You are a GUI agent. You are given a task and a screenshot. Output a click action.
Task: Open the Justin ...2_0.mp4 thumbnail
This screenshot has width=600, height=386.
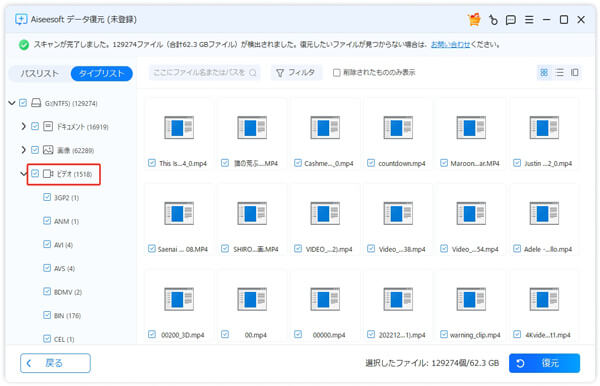point(544,127)
